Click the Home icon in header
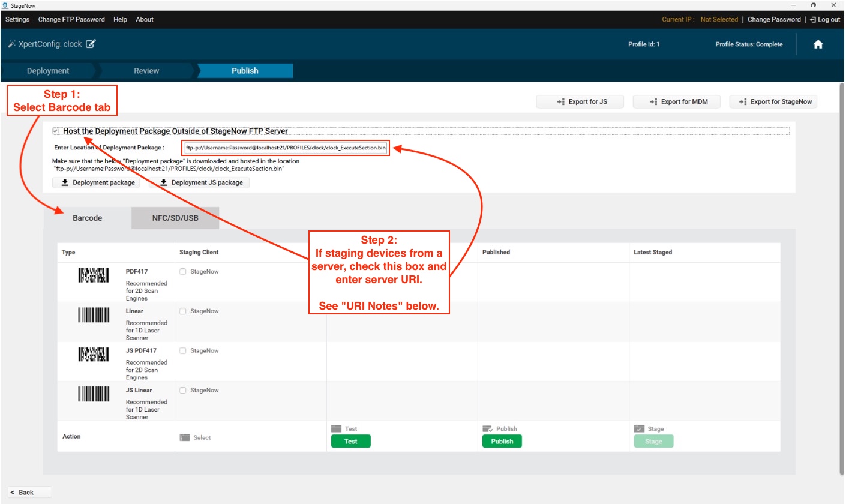 tap(818, 44)
